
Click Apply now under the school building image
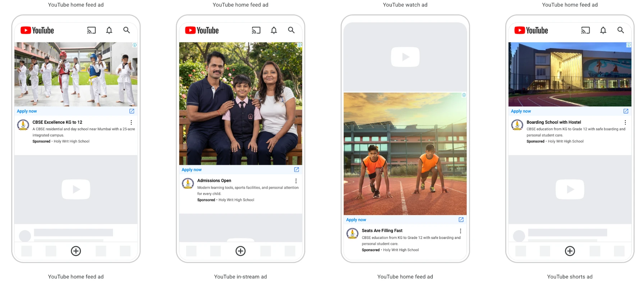click(x=521, y=111)
